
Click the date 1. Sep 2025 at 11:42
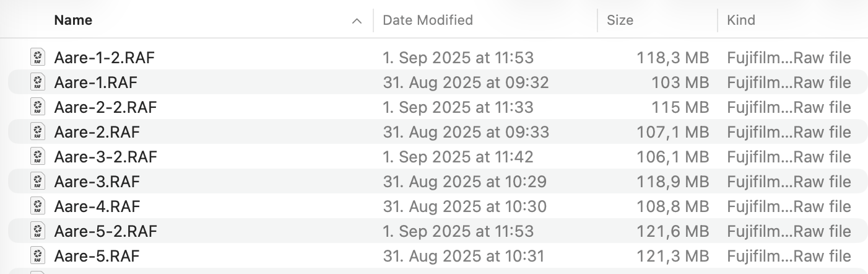click(458, 157)
